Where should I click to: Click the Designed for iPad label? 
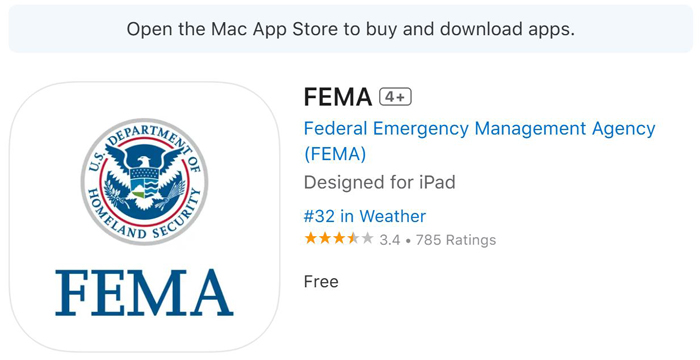click(x=379, y=182)
